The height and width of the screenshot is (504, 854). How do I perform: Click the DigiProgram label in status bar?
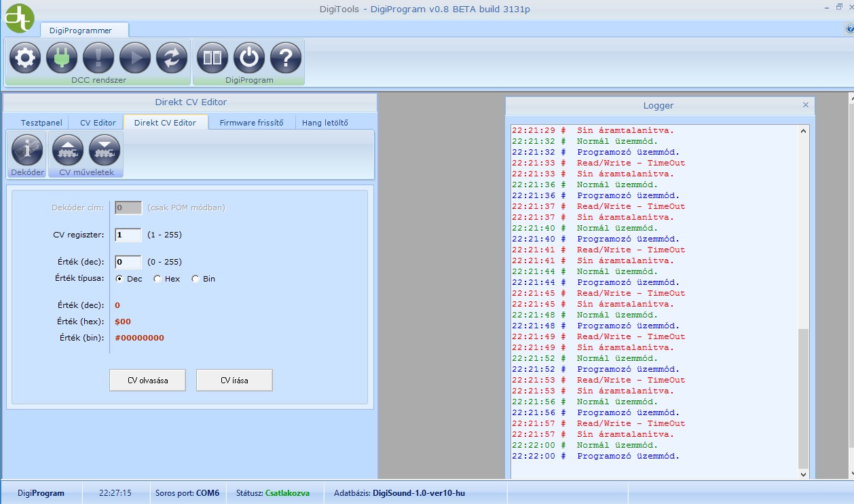pyautogui.click(x=41, y=493)
